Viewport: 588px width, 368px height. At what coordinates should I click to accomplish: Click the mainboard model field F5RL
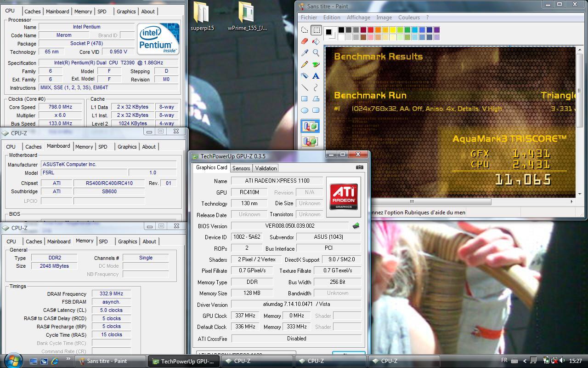tap(84, 172)
